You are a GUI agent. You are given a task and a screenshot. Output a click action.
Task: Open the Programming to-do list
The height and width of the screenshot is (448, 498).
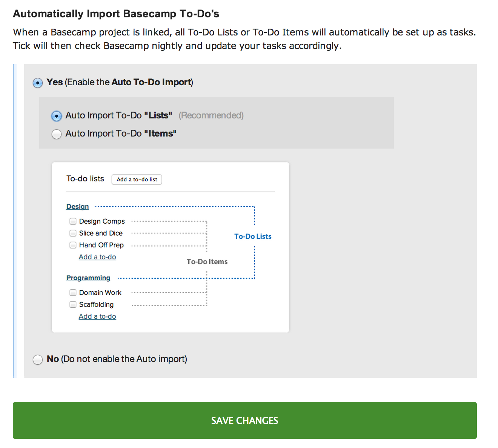[88, 278]
